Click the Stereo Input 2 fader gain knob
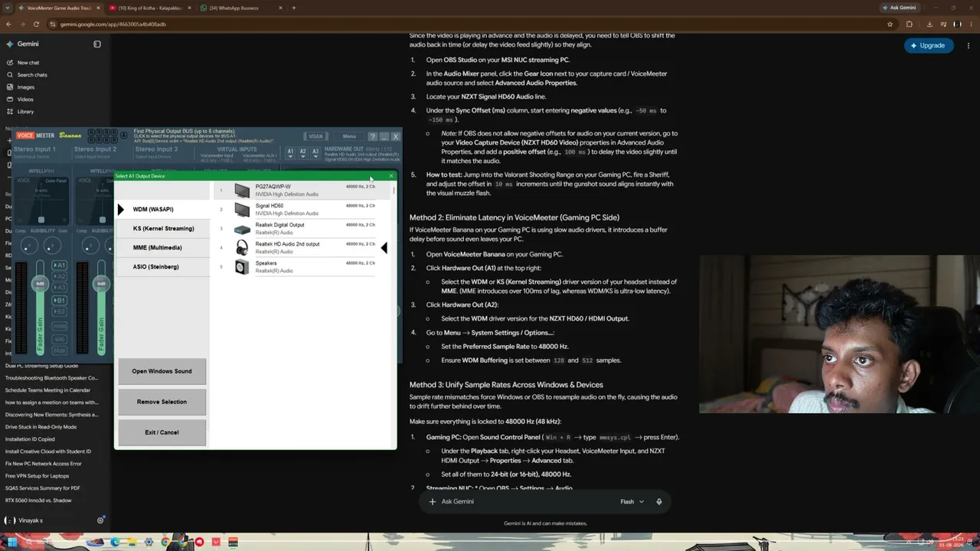Viewport: 980px width, 551px height. [x=100, y=284]
